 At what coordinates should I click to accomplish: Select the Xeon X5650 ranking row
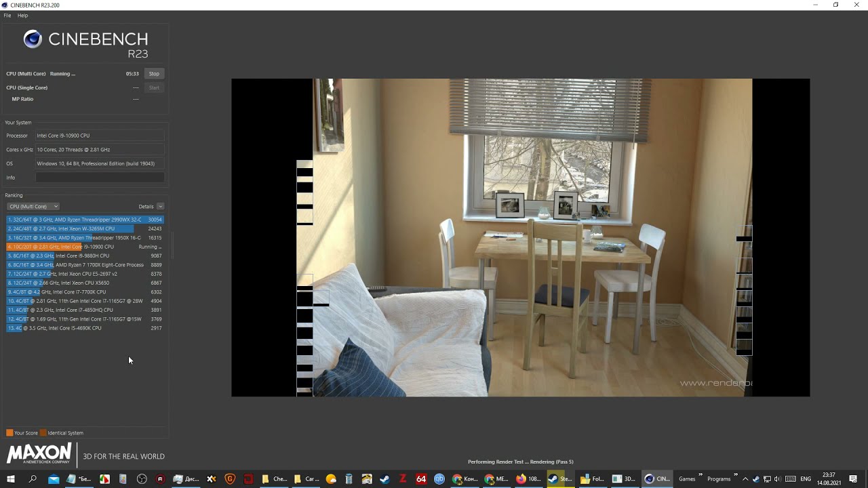[85, 283]
